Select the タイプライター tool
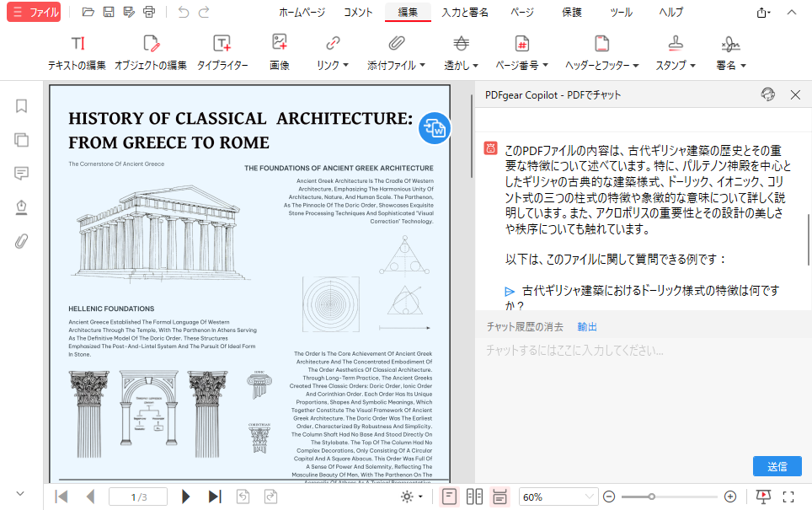This screenshot has width=812, height=510. pos(222,53)
